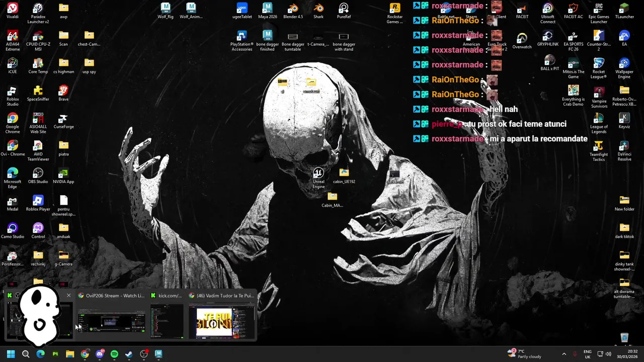Open Google Chrome desktop shortcut
The width and height of the screenshot is (644, 362).
(x=13, y=124)
